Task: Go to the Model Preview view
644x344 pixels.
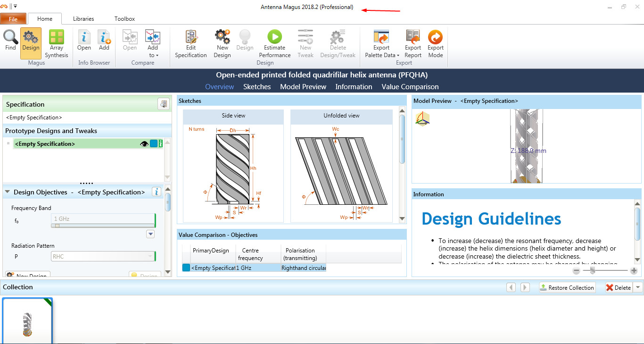Action: tap(303, 87)
